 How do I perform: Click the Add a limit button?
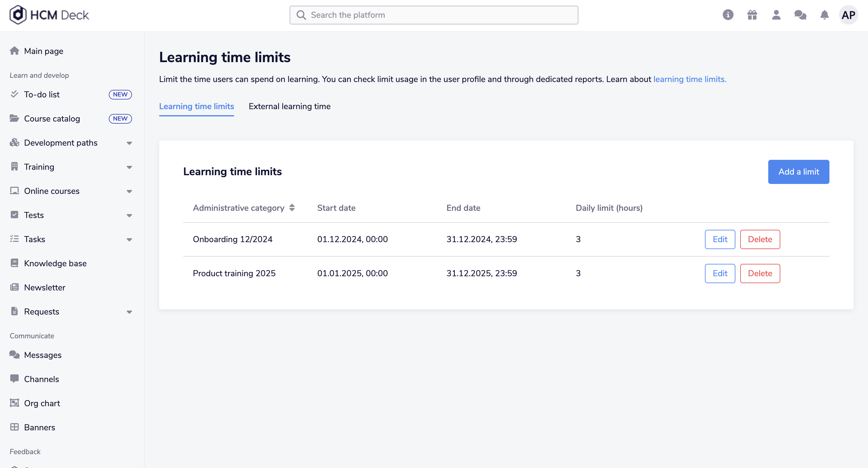[798, 172]
